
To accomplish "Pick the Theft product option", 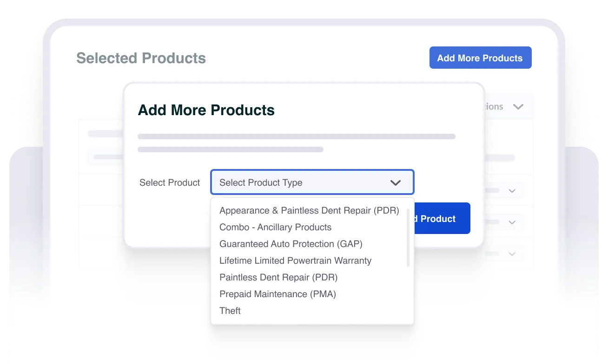I will point(230,311).
